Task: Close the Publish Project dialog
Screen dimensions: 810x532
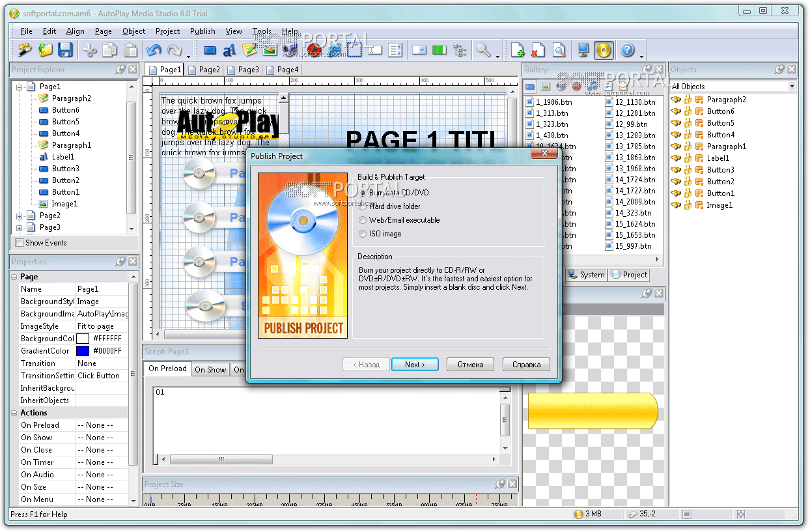Action: [x=544, y=154]
